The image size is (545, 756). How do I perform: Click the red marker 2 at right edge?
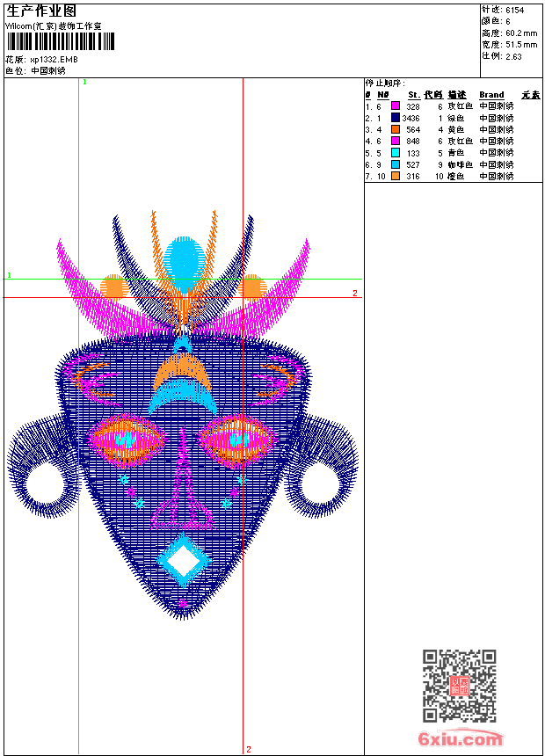355,293
